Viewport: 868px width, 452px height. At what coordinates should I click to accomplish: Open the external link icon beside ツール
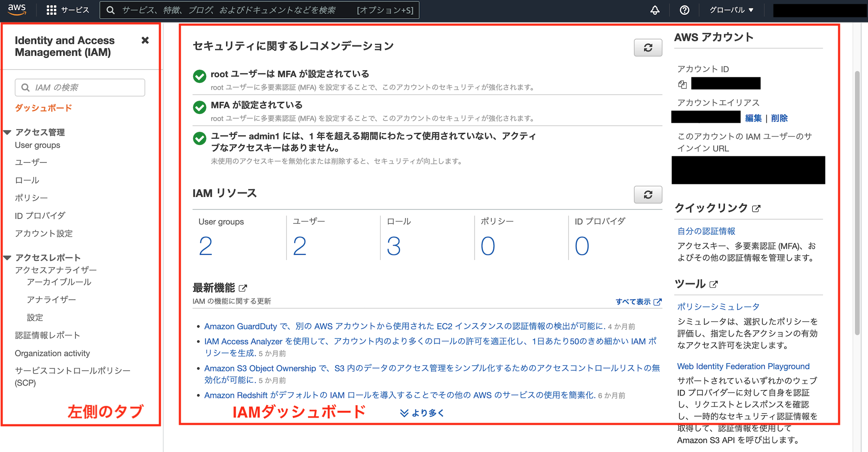tap(714, 284)
